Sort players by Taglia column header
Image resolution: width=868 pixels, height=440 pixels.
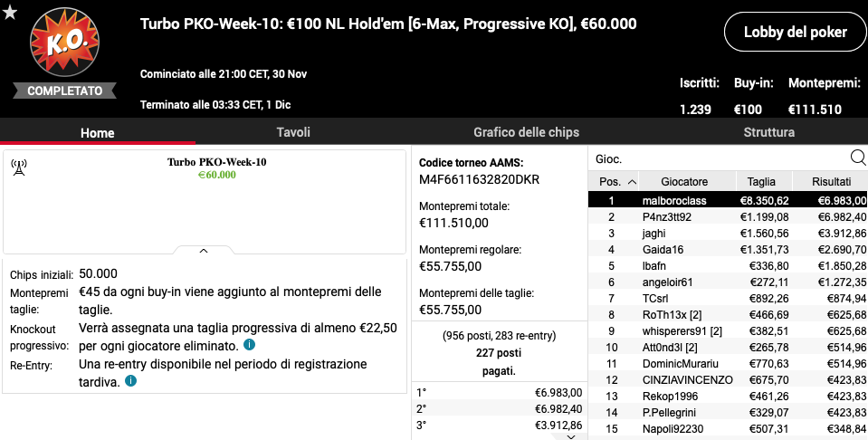tap(762, 182)
